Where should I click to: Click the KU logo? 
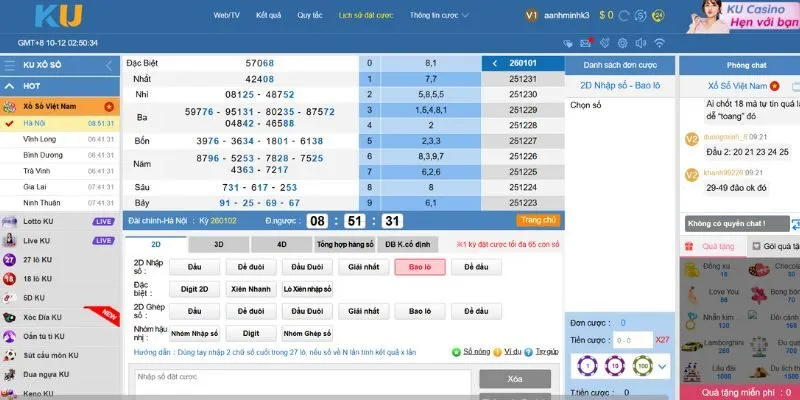(58, 15)
